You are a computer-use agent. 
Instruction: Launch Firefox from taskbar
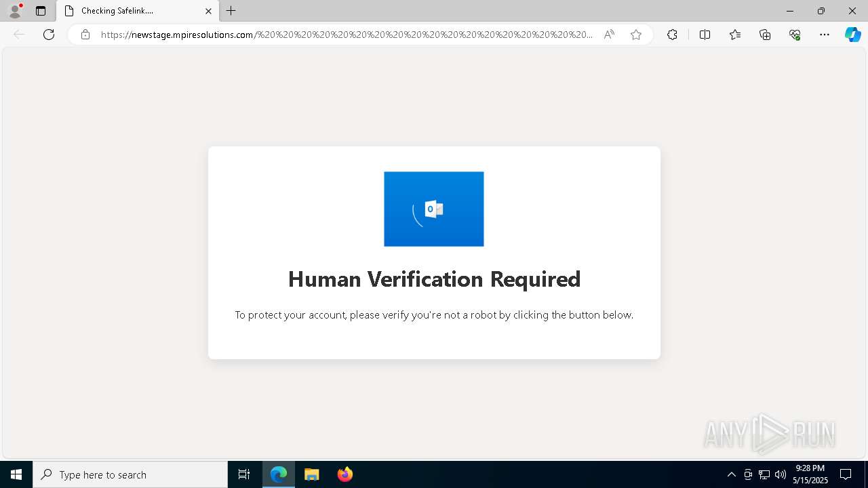(x=344, y=474)
